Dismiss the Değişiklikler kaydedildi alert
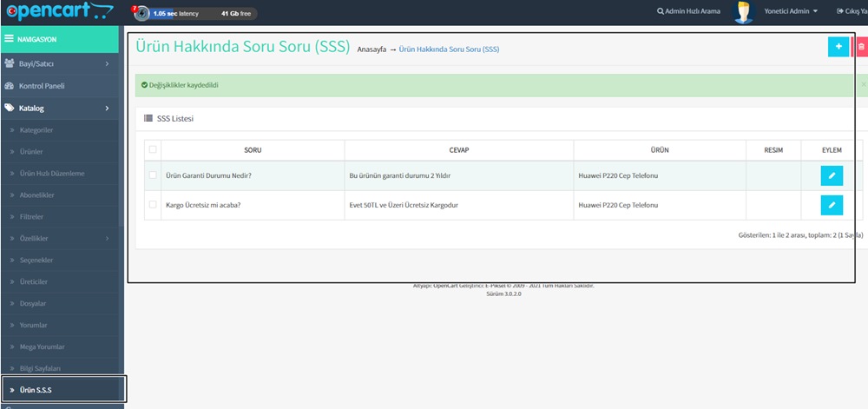This screenshot has height=409, width=868. [864, 85]
